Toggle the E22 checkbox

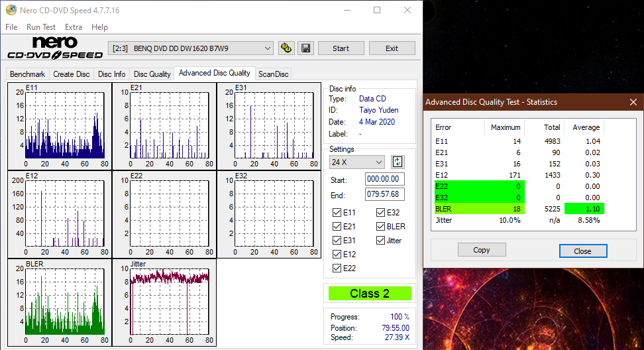pyautogui.click(x=337, y=268)
